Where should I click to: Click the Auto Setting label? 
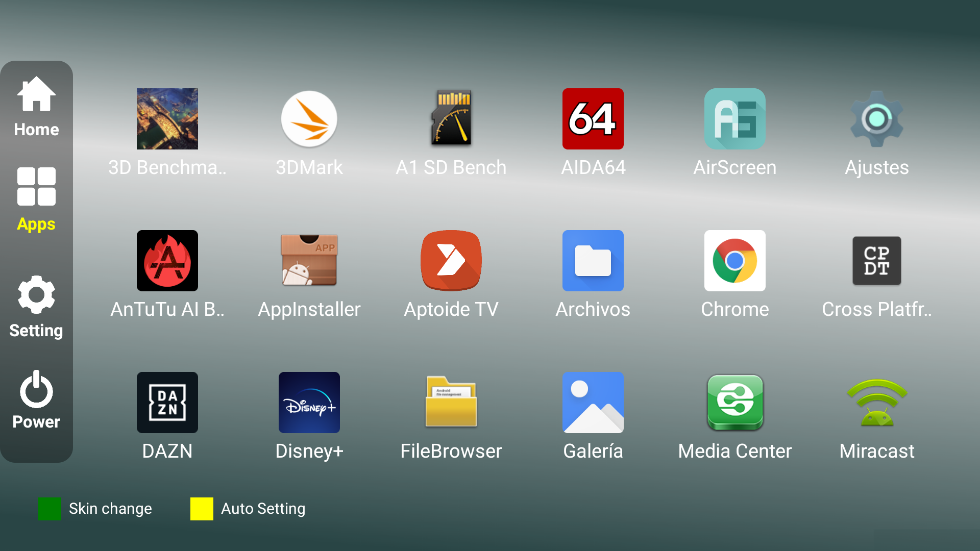263,509
